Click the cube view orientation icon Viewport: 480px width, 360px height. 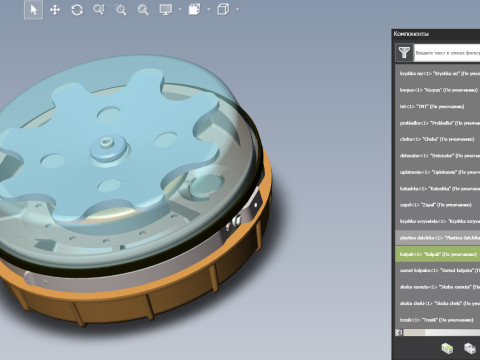(x=223, y=9)
